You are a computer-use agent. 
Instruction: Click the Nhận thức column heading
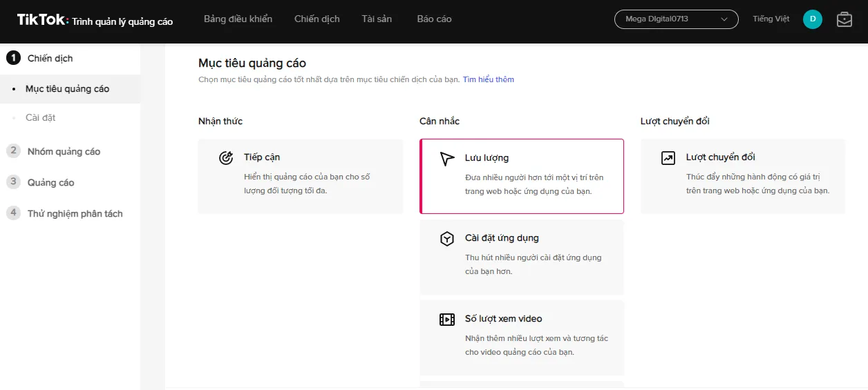tap(220, 121)
